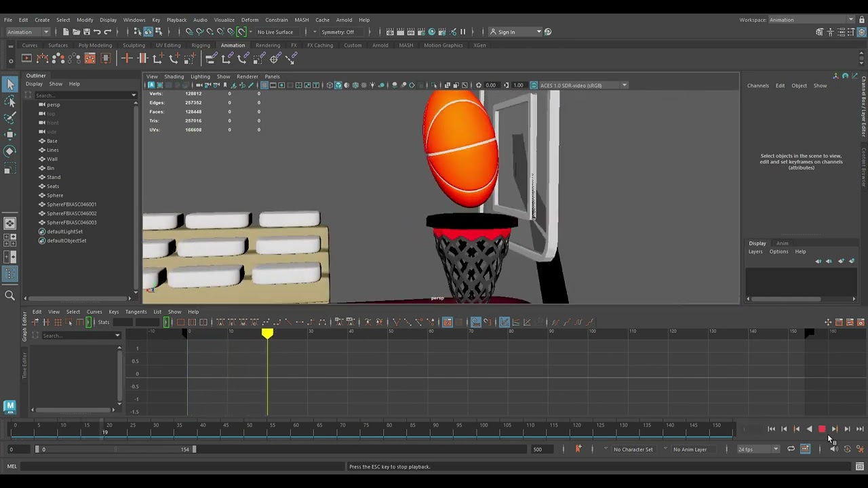Viewport: 868px width, 488px height.
Task: Toggle Select by component type mode
Action: point(158,32)
